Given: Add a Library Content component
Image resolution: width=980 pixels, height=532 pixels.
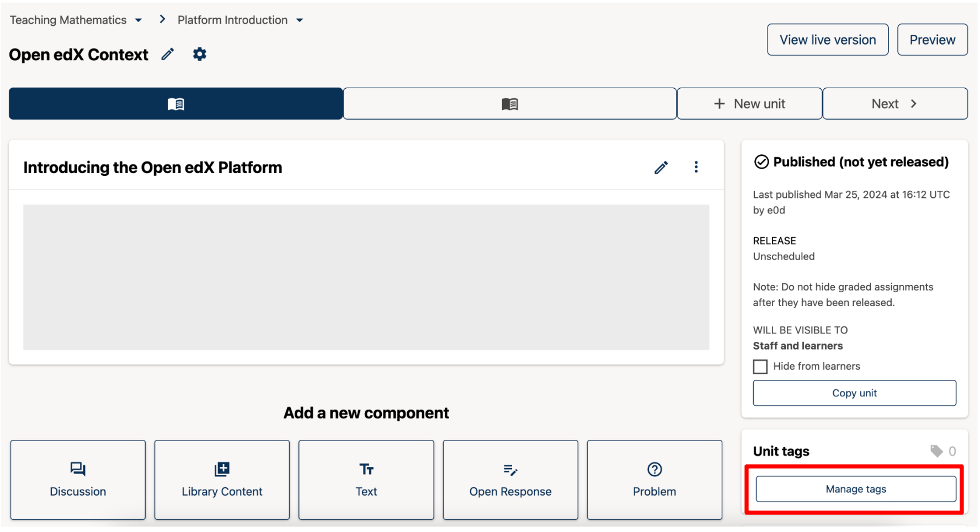Looking at the screenshot, I should click(x=222, y=480).
